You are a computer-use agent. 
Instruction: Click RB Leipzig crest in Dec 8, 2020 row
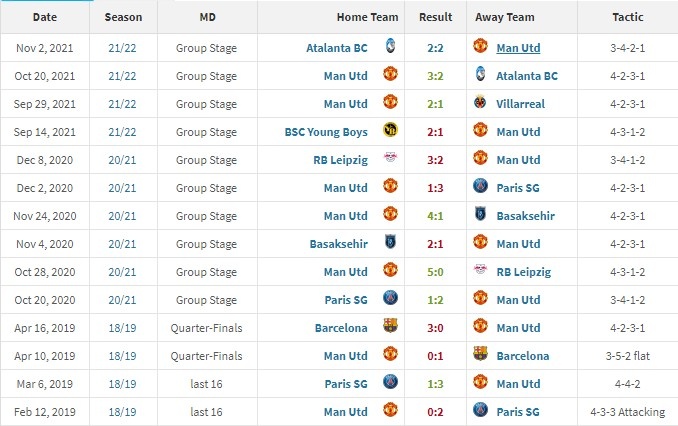tap(390, 157)
